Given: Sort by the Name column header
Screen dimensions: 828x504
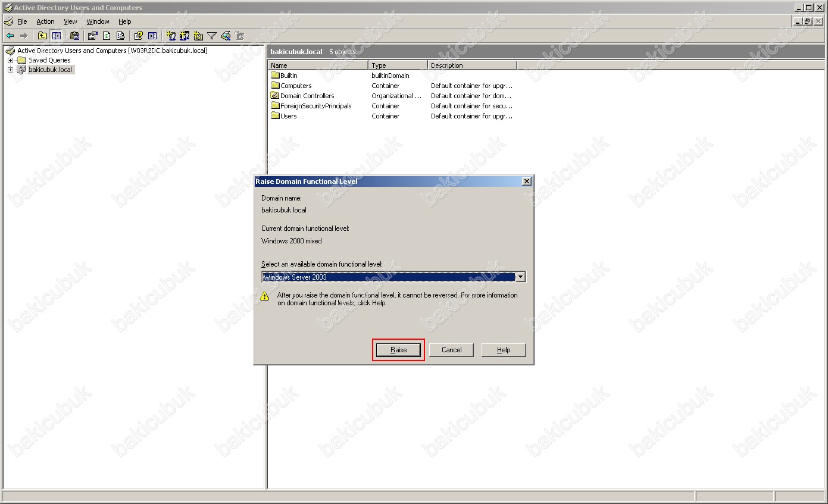Looking at the screenshot, I should pyautogui.click(x=318, y=65).
